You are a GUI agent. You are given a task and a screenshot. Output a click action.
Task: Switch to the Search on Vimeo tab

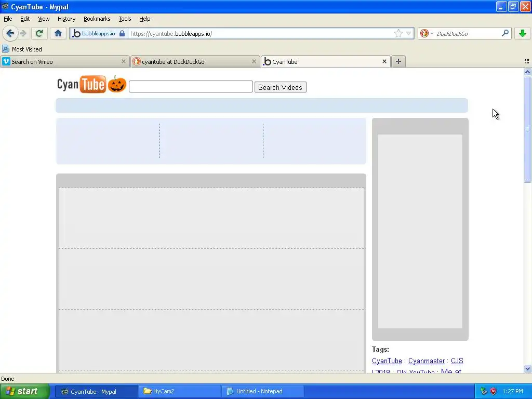pyautogui.click(x=64, y=61)
